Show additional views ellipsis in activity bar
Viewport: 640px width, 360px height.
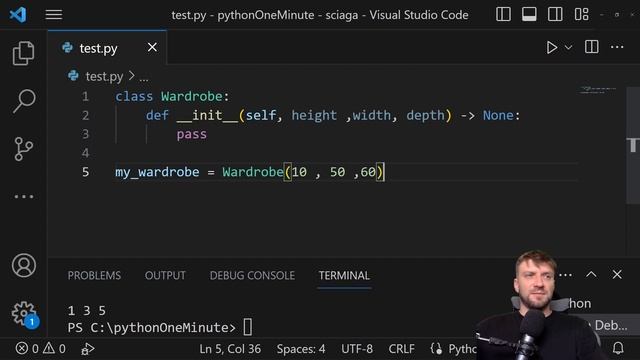coord(24,197)
